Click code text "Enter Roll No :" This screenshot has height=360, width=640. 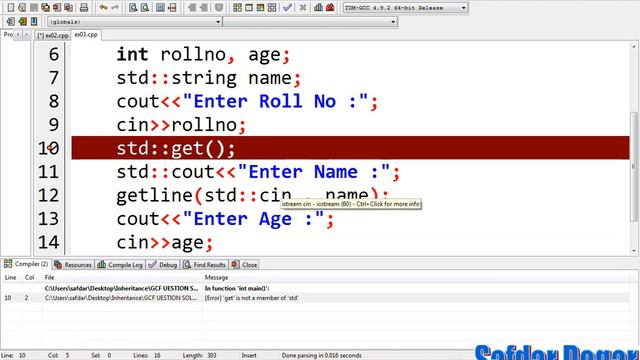click(x=276, y=101)
